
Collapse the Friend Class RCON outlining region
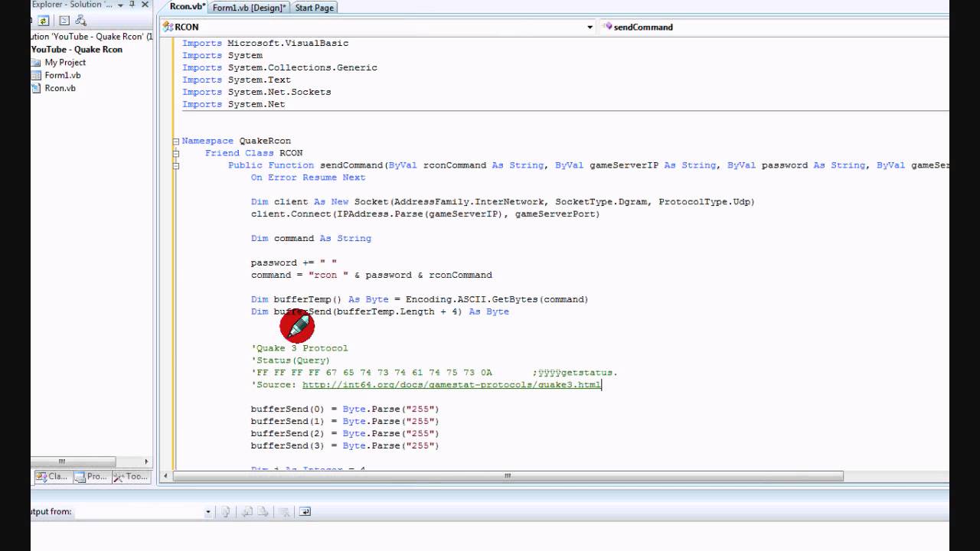(x=175, y=153)
